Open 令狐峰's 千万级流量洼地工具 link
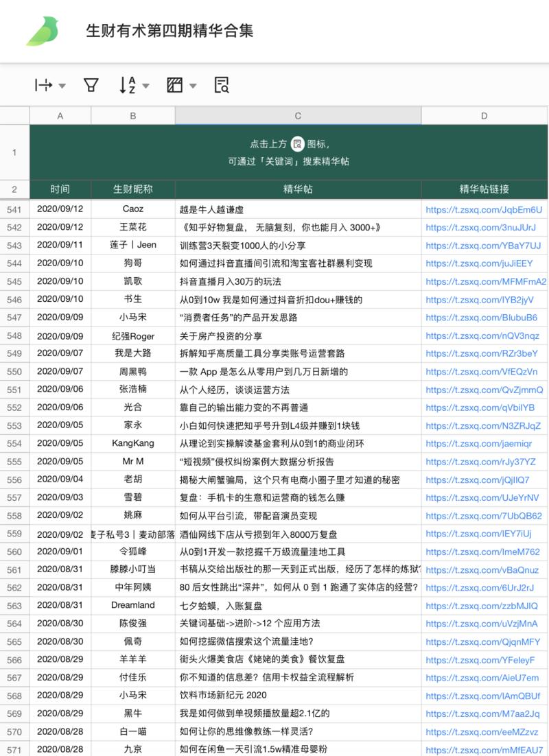Viewport: 549px width, 756px height. [484, 552]
